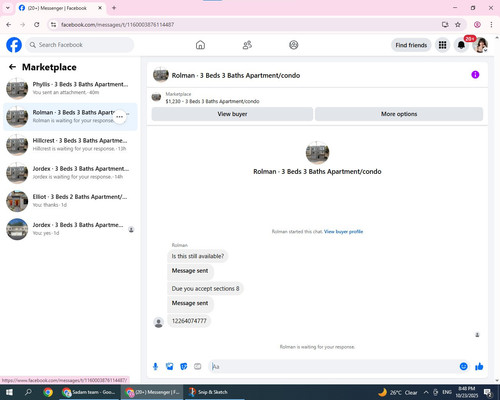Open Jordex conversation 'You: yes'
This screenshot has height=400, width=500.
tap(70, 229)
